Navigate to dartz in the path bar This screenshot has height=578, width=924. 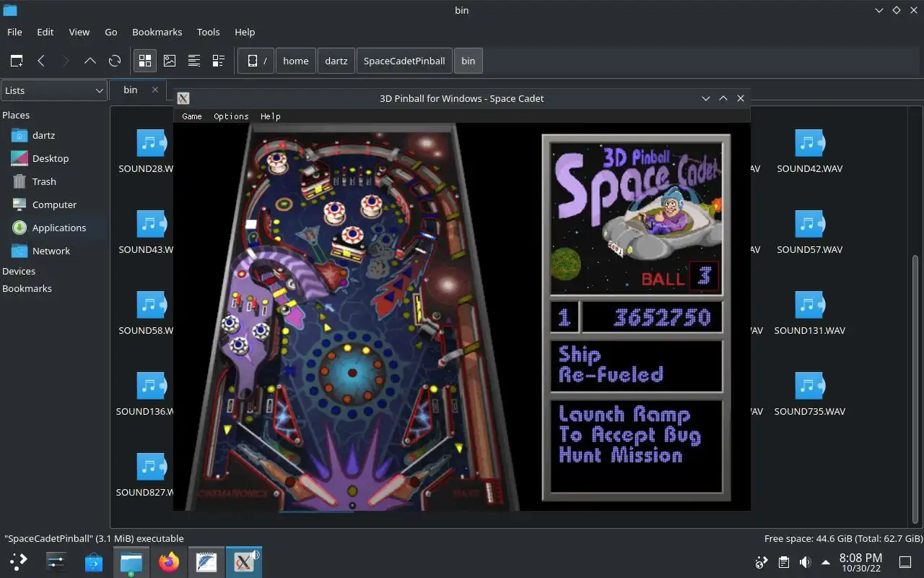[336, 61]
